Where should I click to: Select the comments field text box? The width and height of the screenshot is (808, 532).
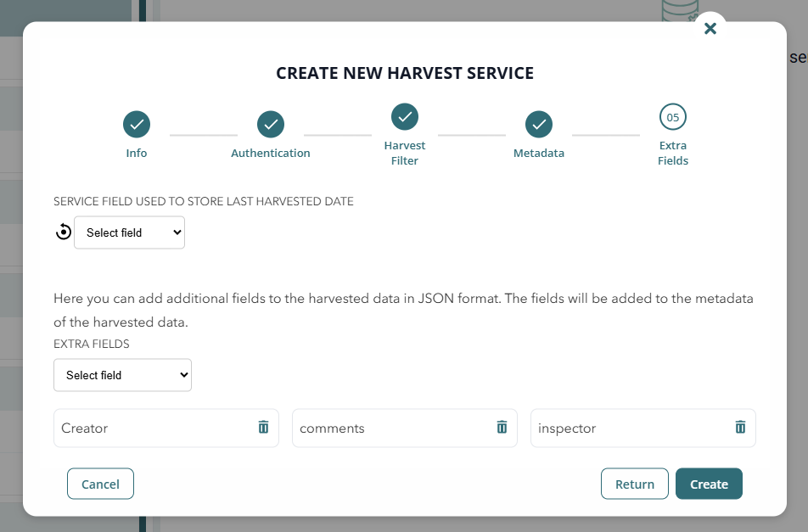[x=390, y=428]
